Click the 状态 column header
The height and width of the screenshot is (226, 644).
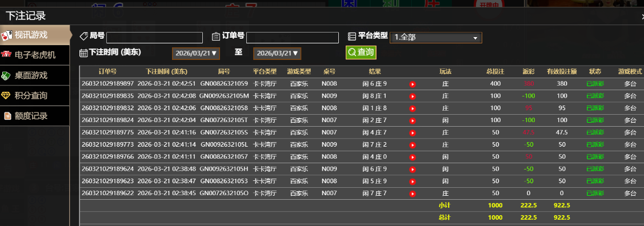(595, 71)
